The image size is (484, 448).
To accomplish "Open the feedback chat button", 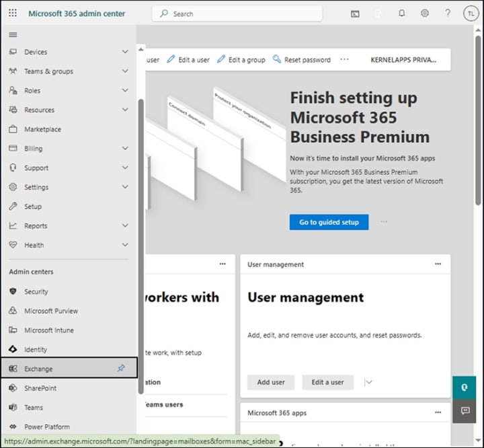I will 465,411.
